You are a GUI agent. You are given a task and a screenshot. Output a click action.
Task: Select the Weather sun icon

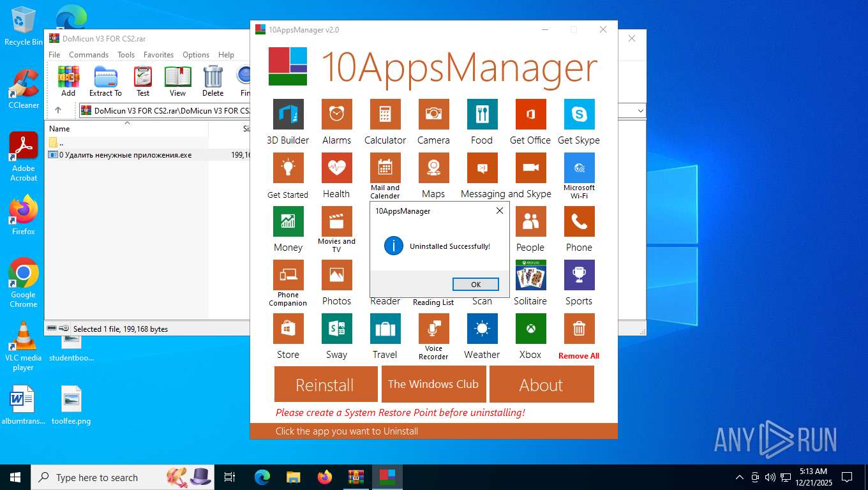[x=482, y=329]
